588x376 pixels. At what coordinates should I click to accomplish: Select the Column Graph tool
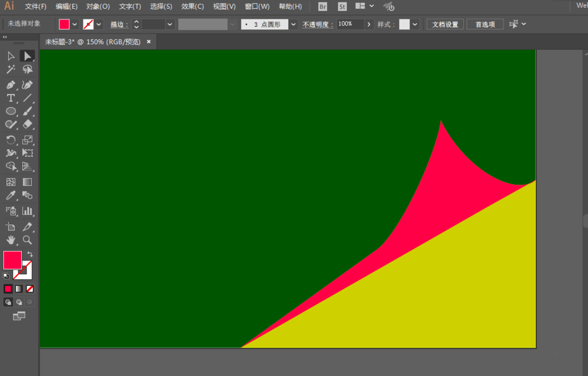pyautogui.click(x=28, y=211)
